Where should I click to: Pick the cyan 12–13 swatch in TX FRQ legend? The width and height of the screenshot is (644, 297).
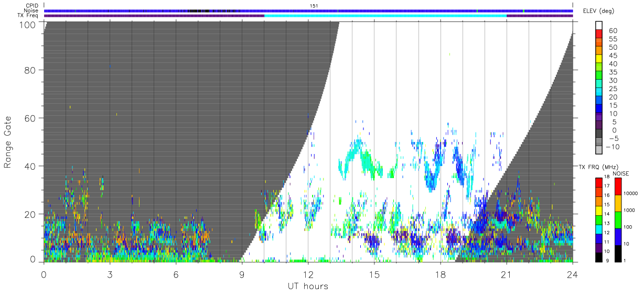pos(599,228)
